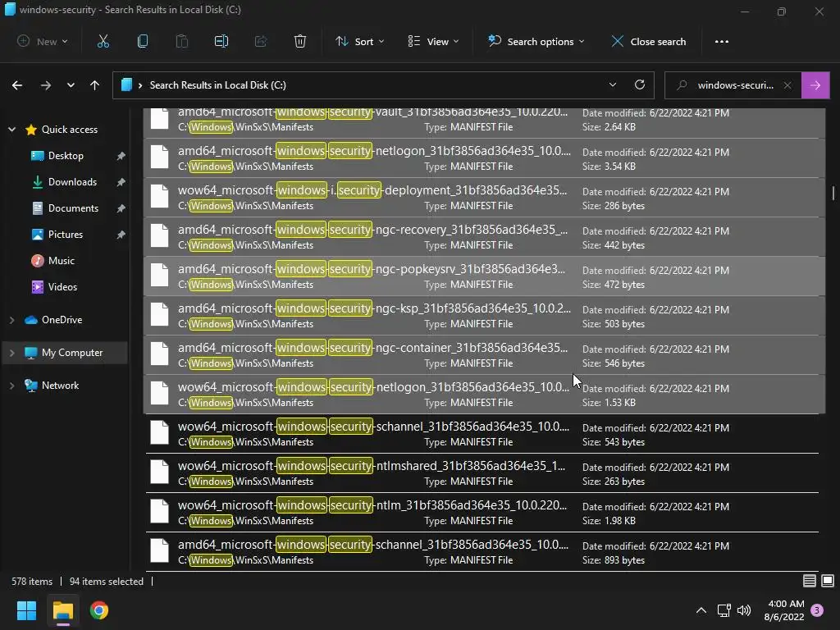
Task: Open the notification count badge
Action: click(x=817, y=609)
